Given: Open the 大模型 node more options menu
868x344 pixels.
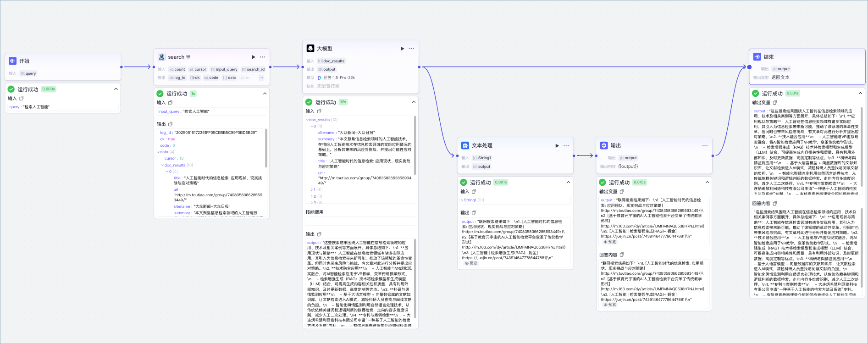Looking at the screenshot, I should pos(411,49).
